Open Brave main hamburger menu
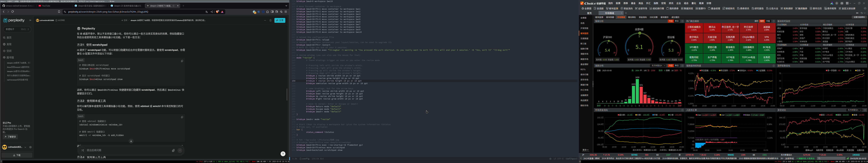The height and width of the screenshot is (163, 868). click(x=286, y=11)
